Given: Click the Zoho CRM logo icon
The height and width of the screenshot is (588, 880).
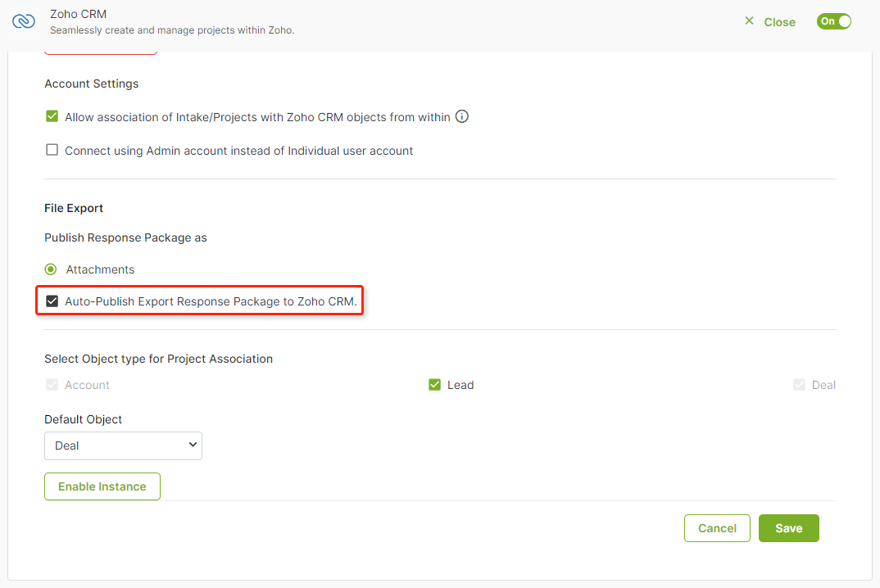Looking at the screenshot, I should (x=24, y=21).
